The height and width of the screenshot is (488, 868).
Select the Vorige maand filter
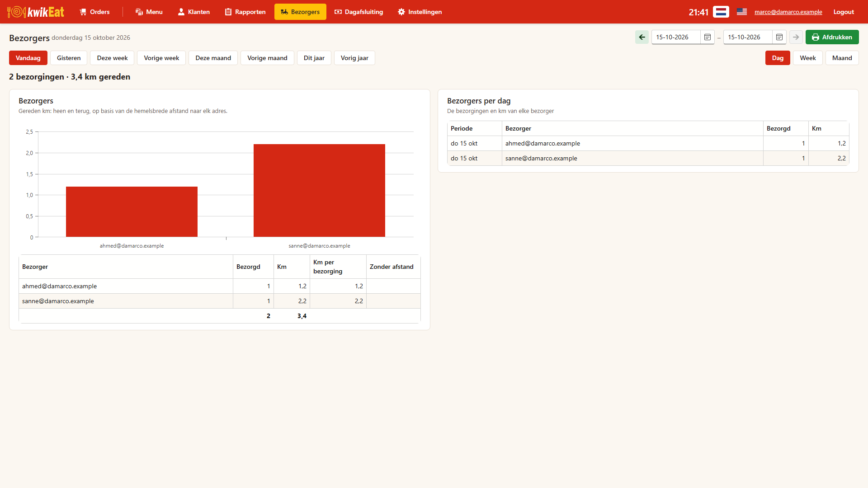pyautogui.click(x=267, y=58)
